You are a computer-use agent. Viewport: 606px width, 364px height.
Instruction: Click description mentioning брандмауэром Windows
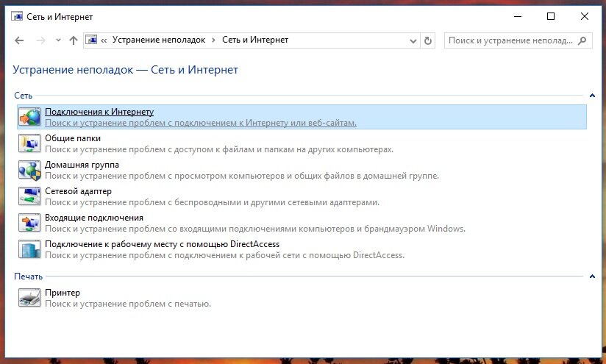(255, 229)
